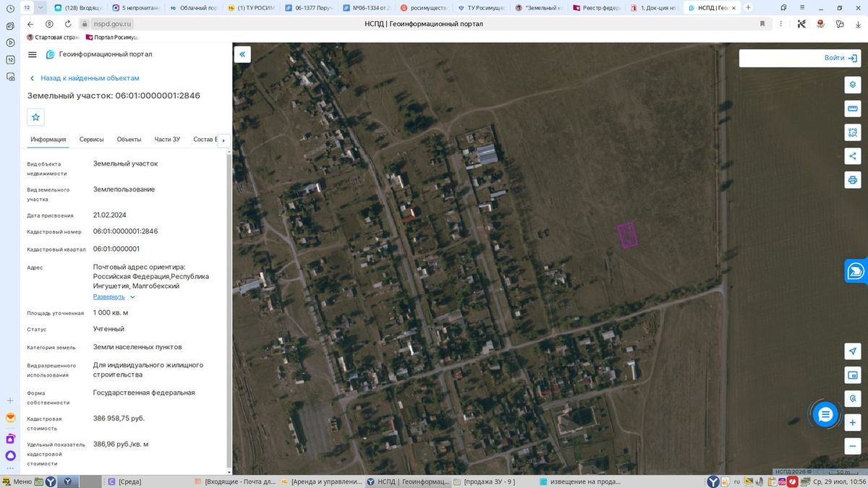
Task: Switch to the Информация tab
Action: click(x=48, y=140)
